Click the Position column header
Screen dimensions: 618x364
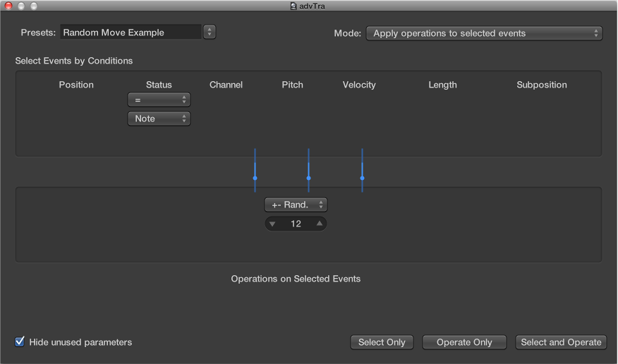click(76, 85)
